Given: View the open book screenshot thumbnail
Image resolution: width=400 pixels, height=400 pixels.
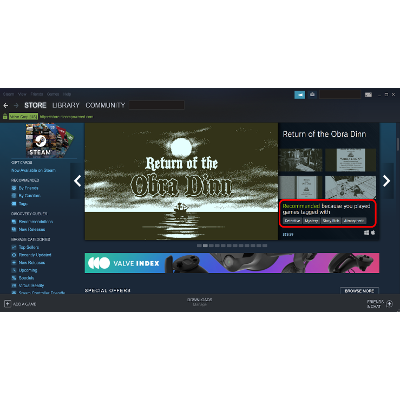Looking at the screenshot, I should tap(301, 187).
